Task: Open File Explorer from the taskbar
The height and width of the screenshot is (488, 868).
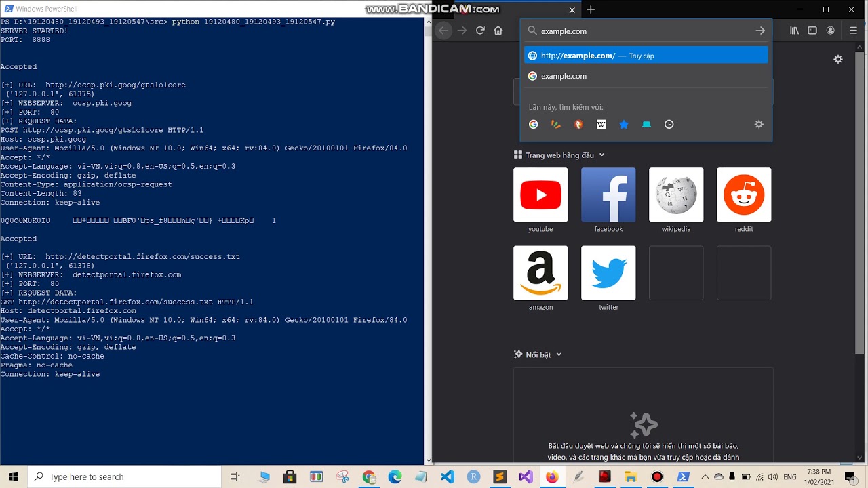Action: point(631,476)
